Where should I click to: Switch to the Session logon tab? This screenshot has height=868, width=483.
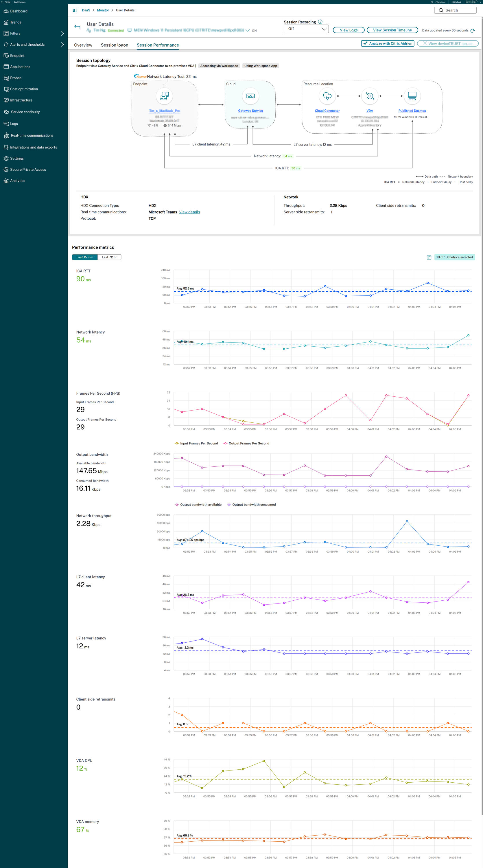[115, 45]
